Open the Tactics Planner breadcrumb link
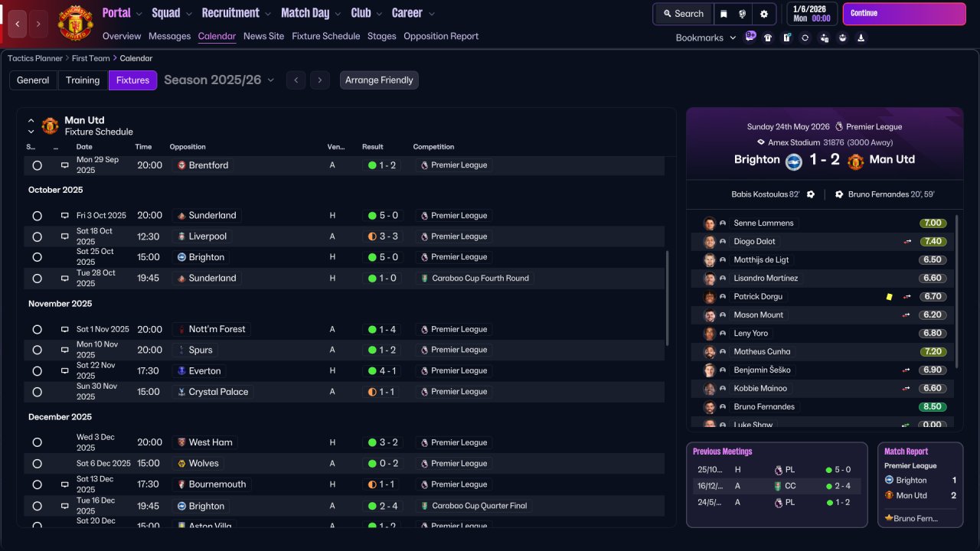Image resolution: width=980 pixels, height=551 pixels. [x=35, y=58]
